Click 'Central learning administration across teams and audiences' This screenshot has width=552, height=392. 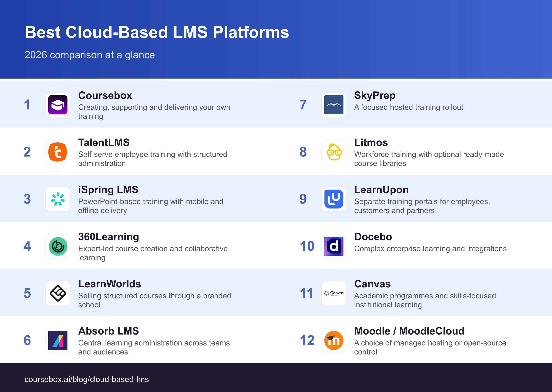point(154,347)
